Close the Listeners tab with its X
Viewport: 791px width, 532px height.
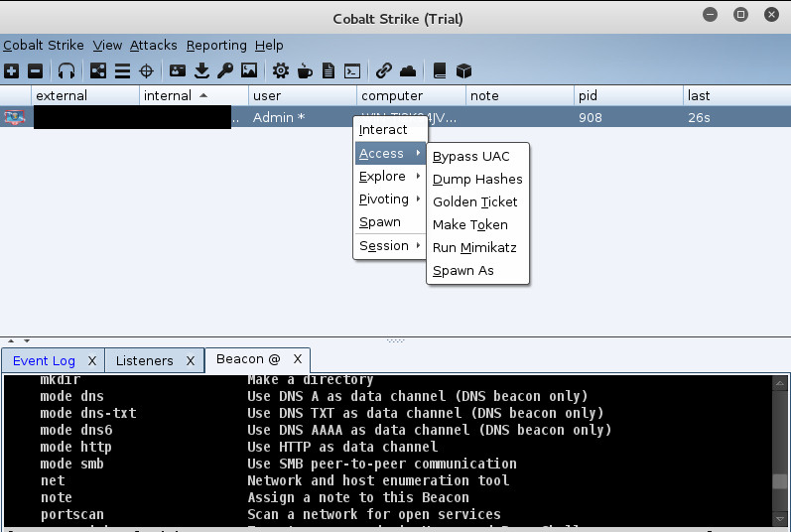(x=192, y=360)
